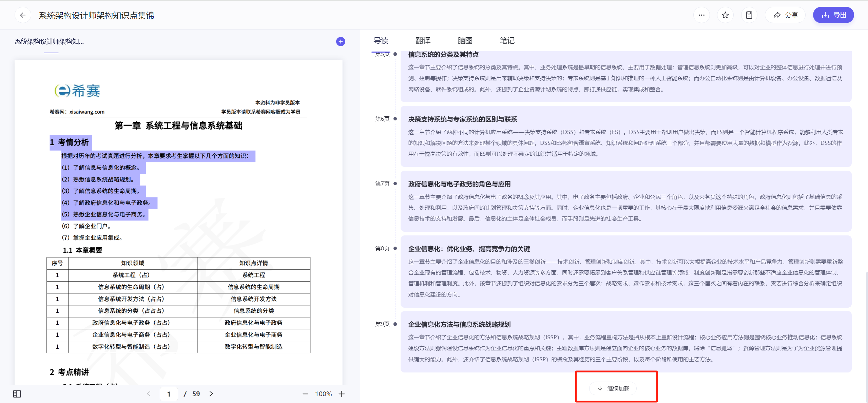This screenshot has width=868, height=403.
Task: Click the line (4) 了解政府信息化和与电子政务
Action: tap(107, 203)
